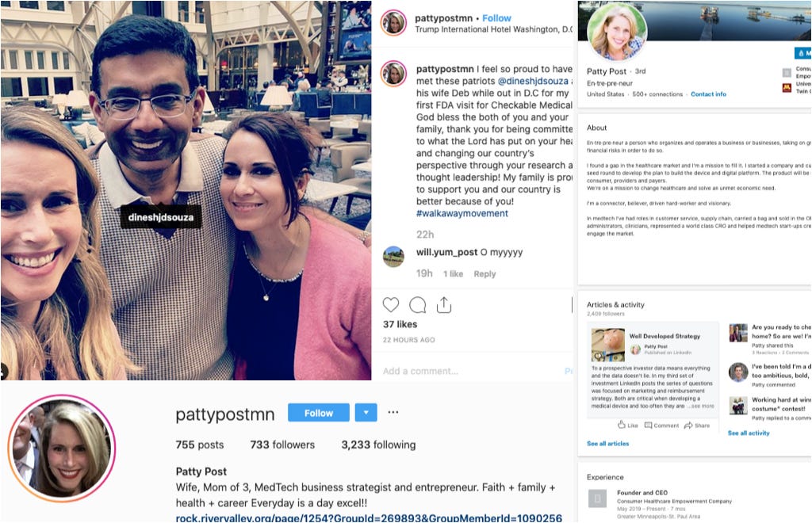Open will.yum_post commenter avatar
Screen dimensions: 812x523
coord(393,256)
